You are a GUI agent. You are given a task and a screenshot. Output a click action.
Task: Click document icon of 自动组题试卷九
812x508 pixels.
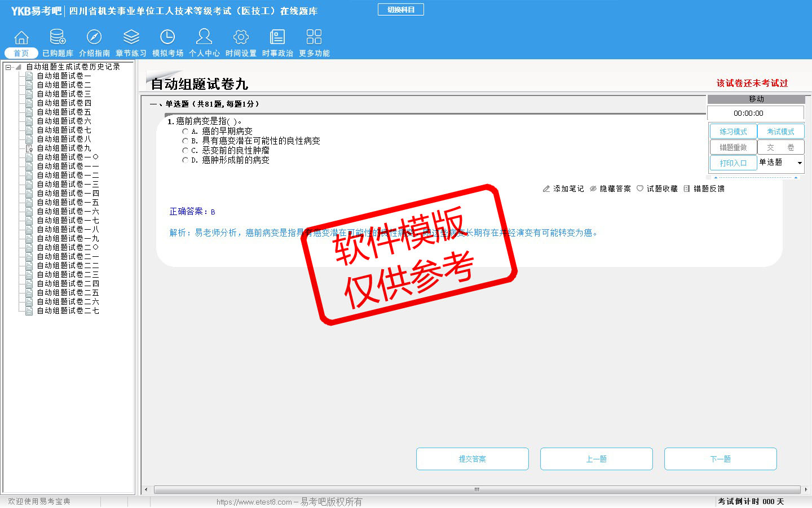pyautogui.click(x=29, y=148)
